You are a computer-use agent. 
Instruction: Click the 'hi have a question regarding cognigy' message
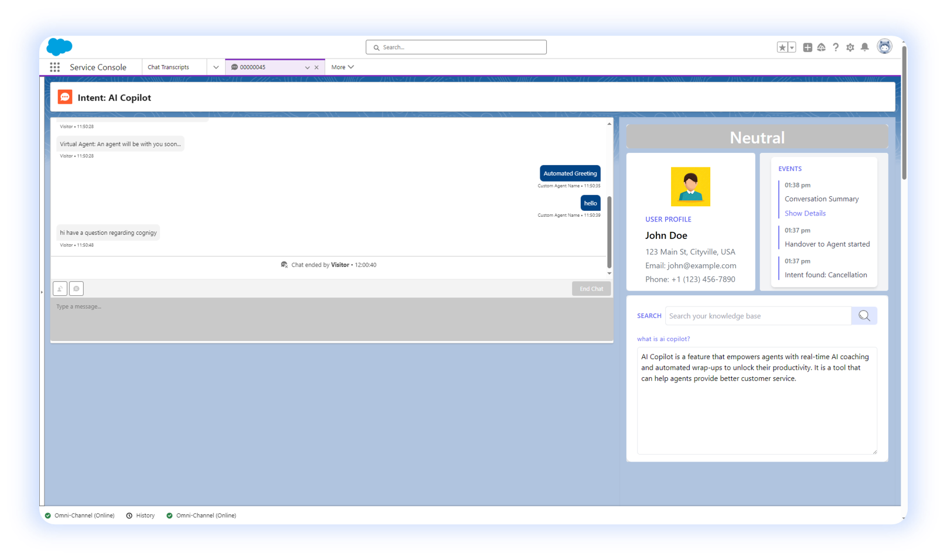click(108, 233)
